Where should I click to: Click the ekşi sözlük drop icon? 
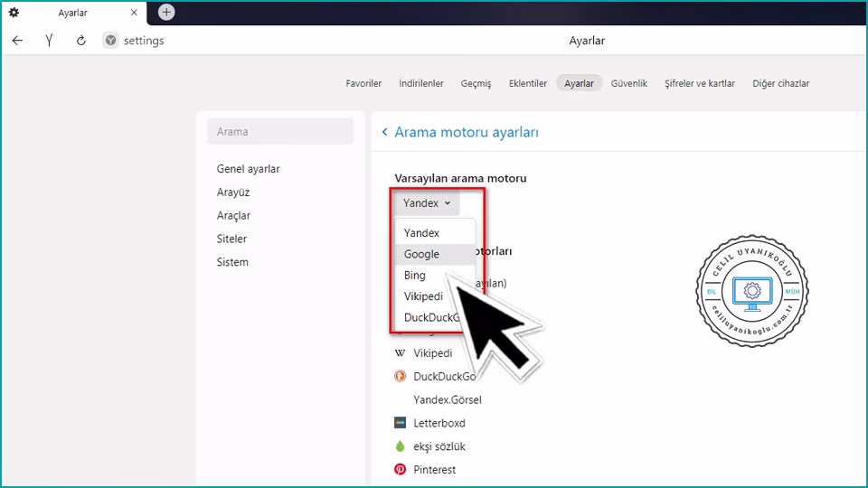pos(400,446)
